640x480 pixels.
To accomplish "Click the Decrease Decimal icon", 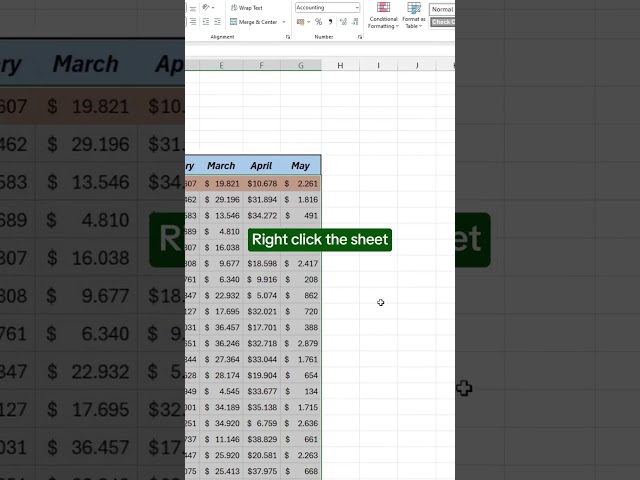I will (355, 22).
